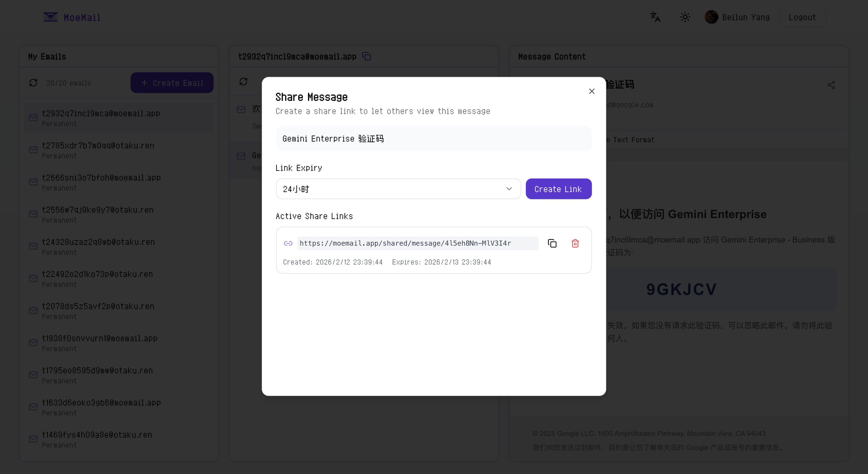Copy the active share link URL
This screenshot has width=868, height=474.
click(x=552, y=243)
